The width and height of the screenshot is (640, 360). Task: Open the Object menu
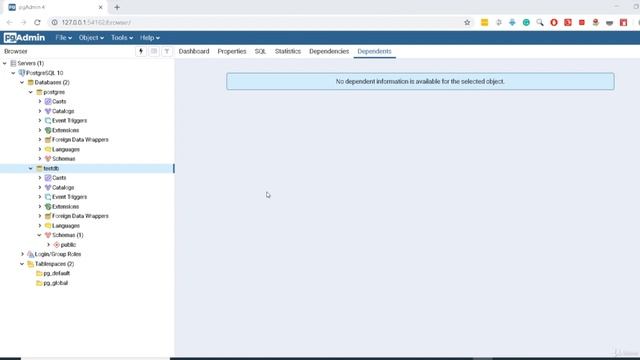click(91, 38)
